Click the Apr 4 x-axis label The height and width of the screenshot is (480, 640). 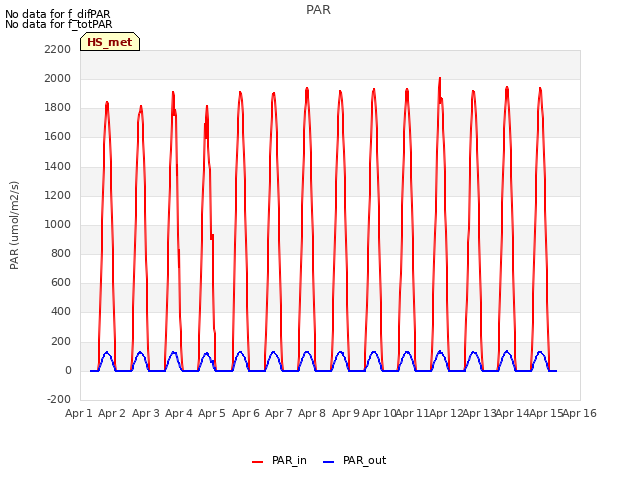[x=179, y=413]
